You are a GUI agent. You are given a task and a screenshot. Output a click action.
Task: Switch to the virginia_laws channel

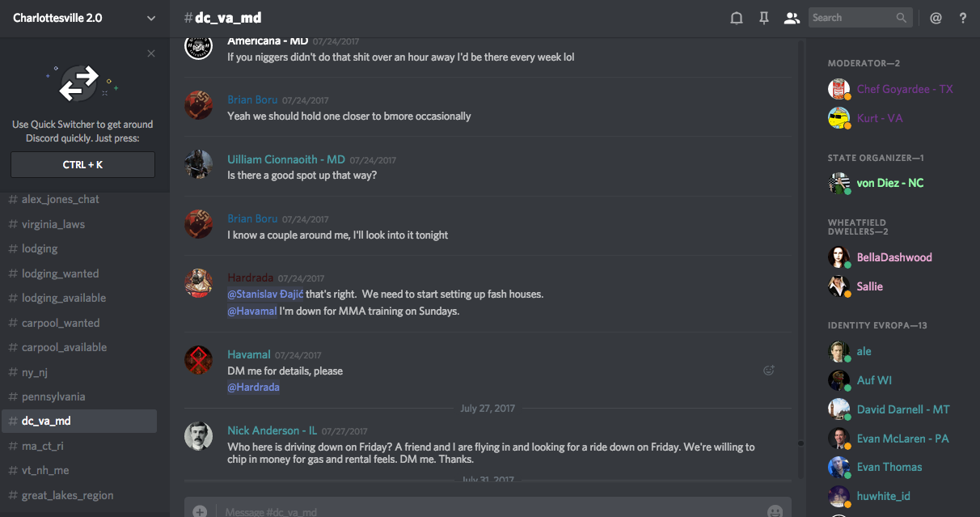53,224
